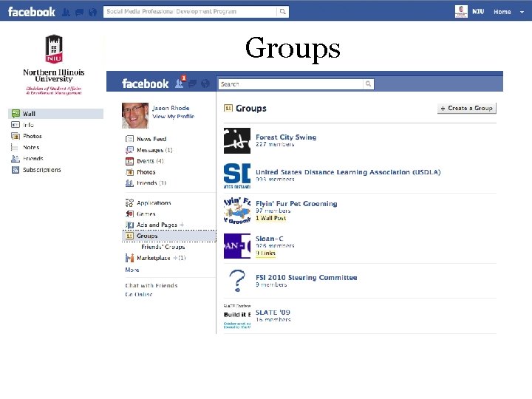Click NIU profile name in top bar
The image size is (532, 399).
click(478, 12)
